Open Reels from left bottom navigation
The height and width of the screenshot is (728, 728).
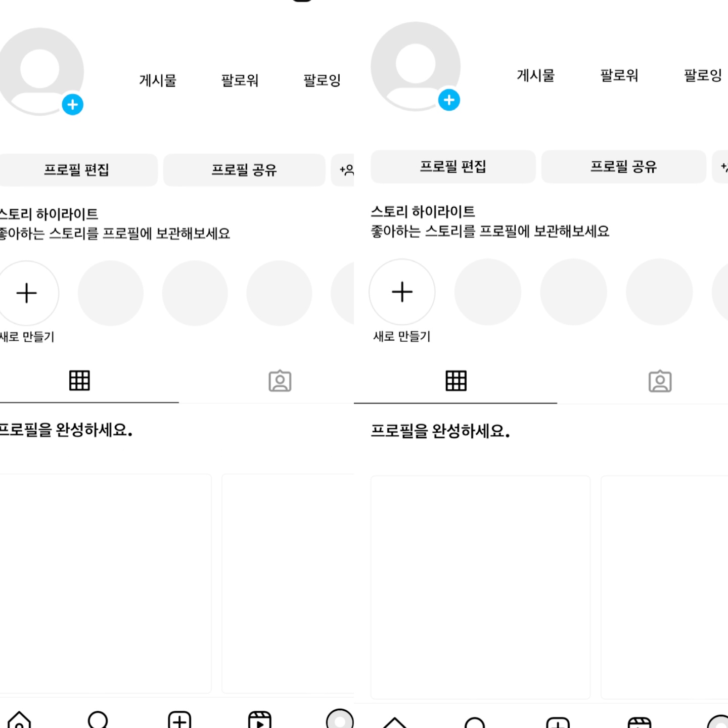(x=260, y=719)
